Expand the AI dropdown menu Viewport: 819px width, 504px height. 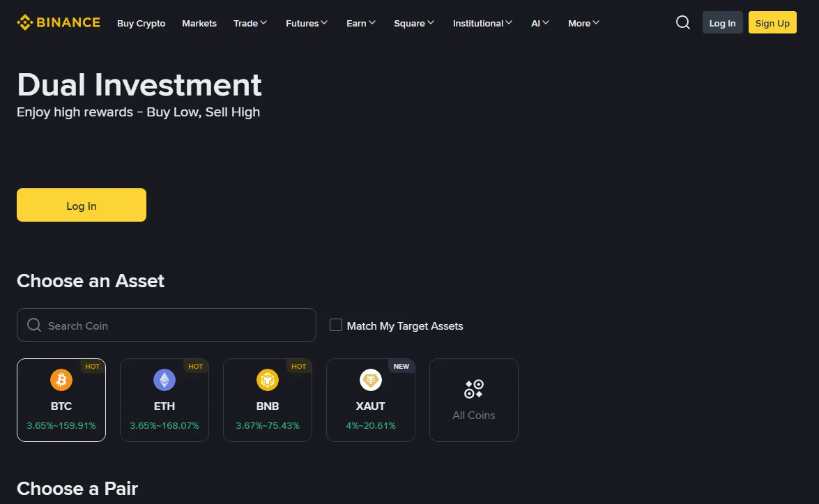pos(540,23)
